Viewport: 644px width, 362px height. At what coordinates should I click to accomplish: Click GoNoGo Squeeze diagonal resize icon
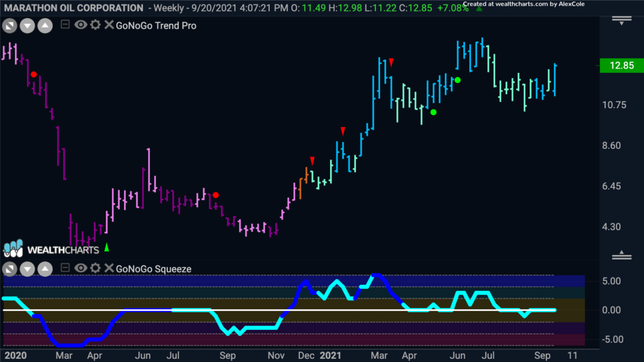[9, 269]
